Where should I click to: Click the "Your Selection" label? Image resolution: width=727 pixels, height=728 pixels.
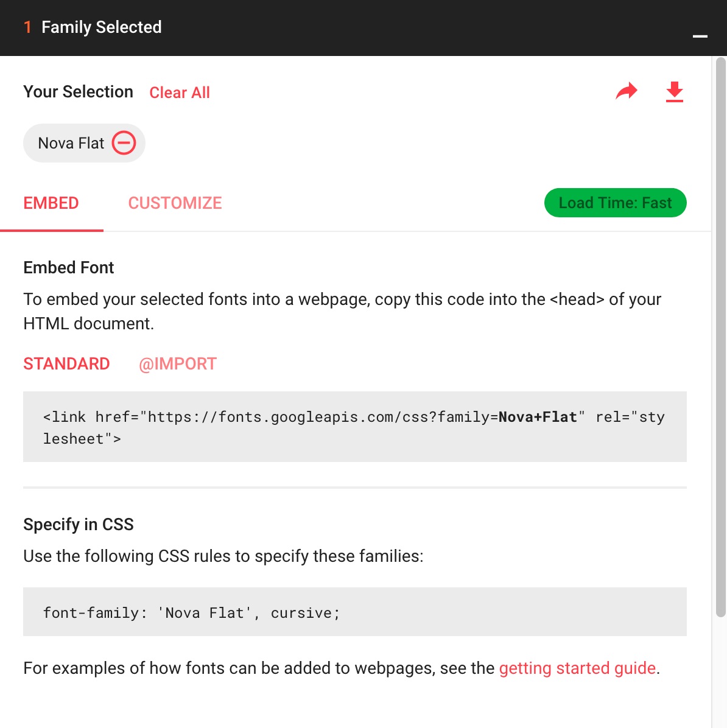click(78, 92)
